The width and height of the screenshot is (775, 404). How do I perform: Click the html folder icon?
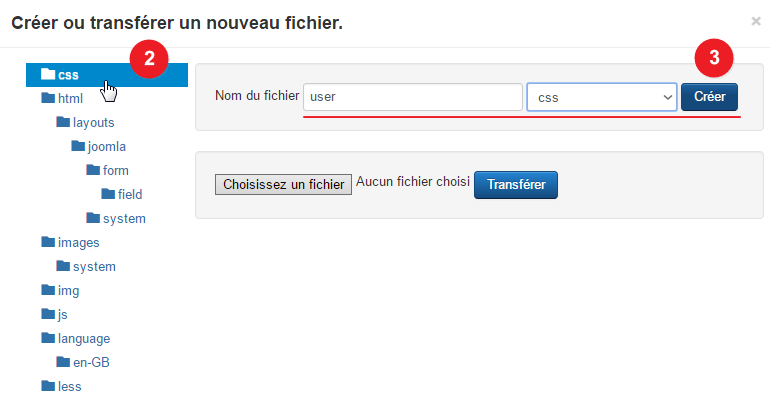coord(48,98)
